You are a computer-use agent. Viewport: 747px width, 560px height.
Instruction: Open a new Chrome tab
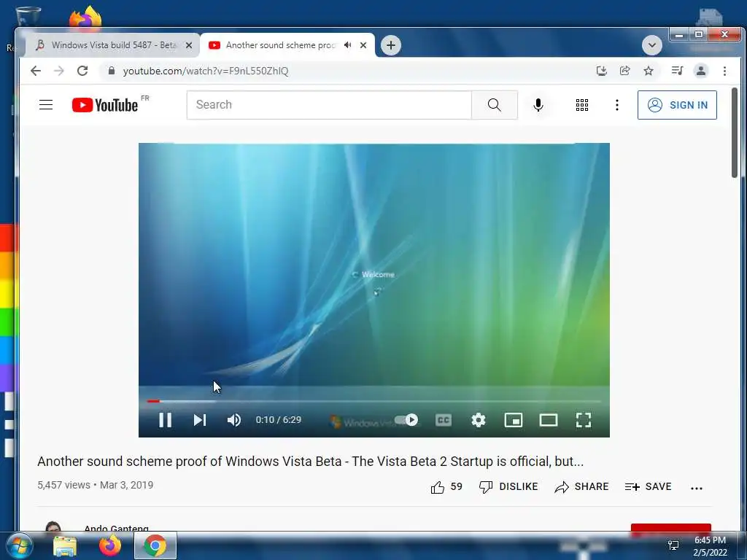coord(391,45)
